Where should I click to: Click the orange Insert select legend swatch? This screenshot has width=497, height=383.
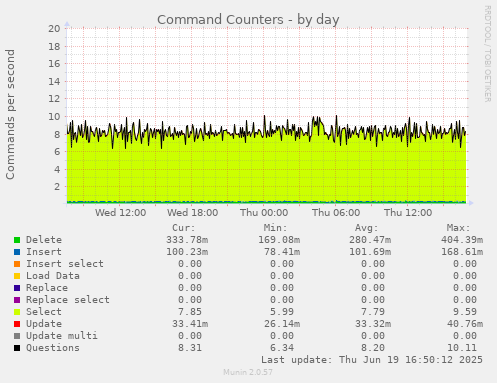click(17, 264)
